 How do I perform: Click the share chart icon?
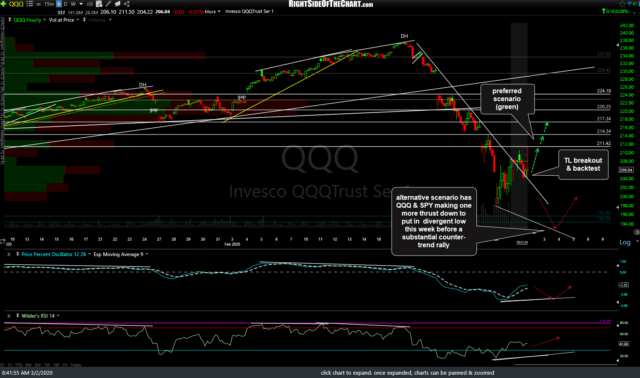[127, 4]
